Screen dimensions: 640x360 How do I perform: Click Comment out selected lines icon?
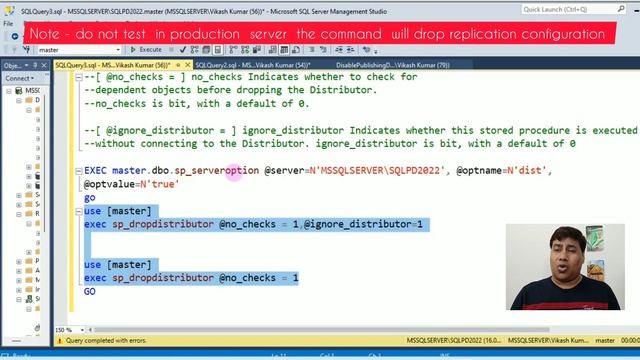coord(311,50)
